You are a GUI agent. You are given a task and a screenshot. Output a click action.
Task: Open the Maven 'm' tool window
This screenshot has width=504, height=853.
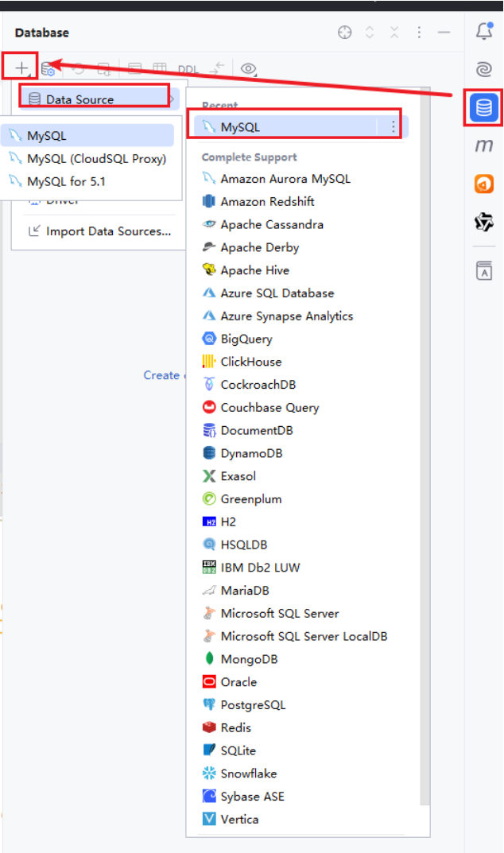click(x=484, y=145)
